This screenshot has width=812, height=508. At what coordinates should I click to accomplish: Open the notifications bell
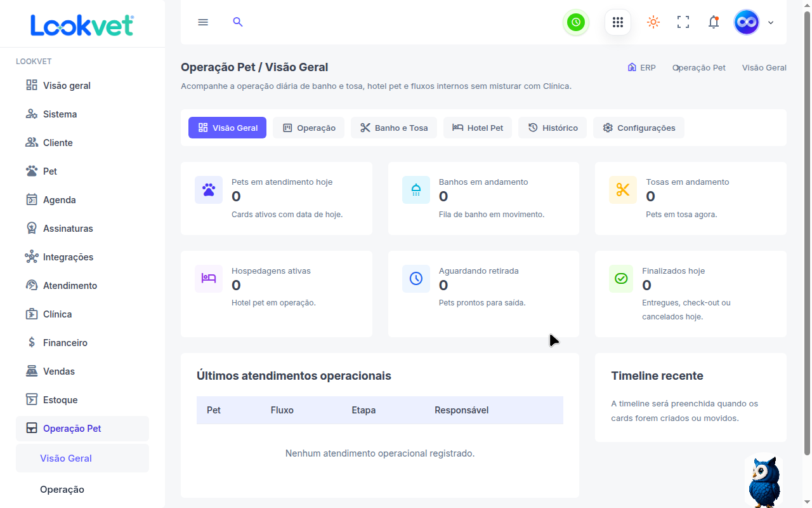coord(714,22)
